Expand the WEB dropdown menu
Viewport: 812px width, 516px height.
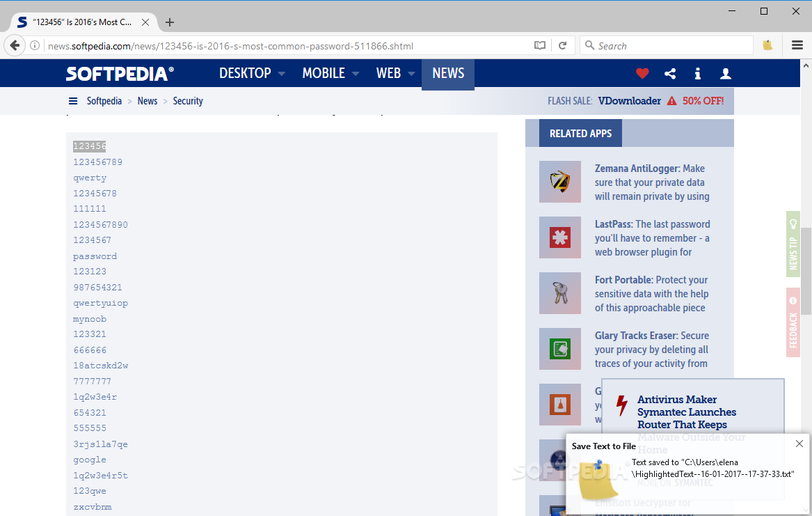click(396, 73)
